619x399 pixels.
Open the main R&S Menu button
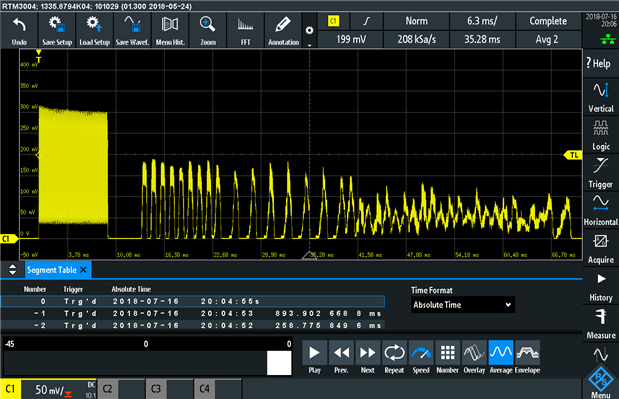coord(600,382)
